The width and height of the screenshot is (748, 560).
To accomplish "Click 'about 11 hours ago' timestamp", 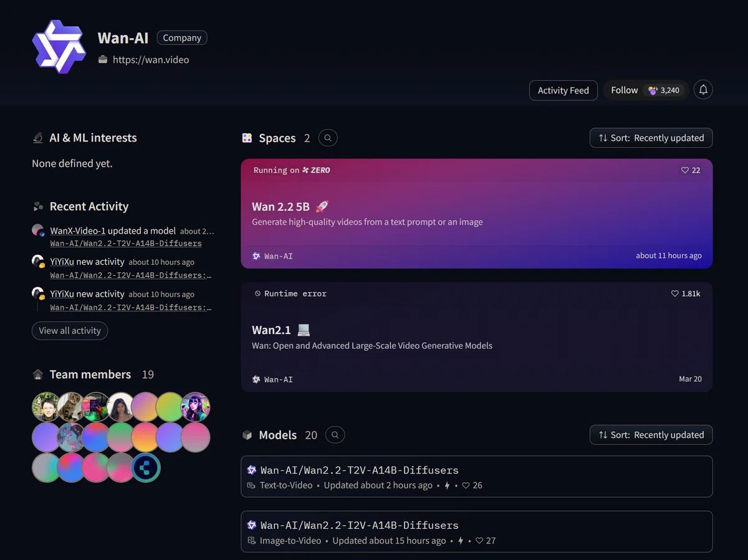I will pos(669,255).
